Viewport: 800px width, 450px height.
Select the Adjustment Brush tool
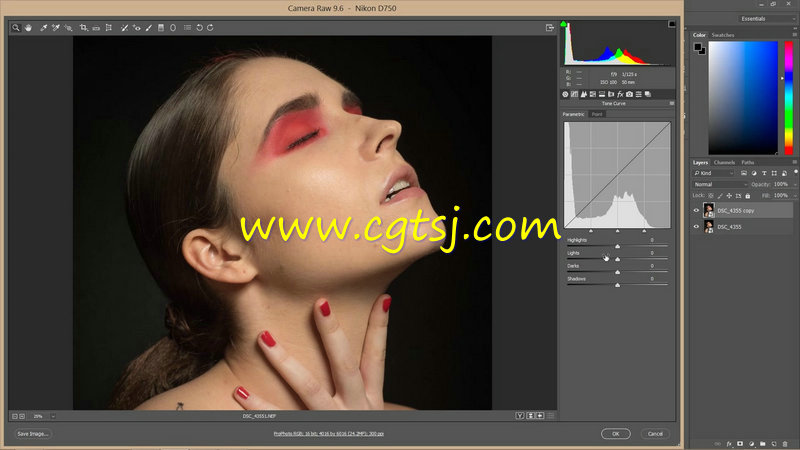148,28
